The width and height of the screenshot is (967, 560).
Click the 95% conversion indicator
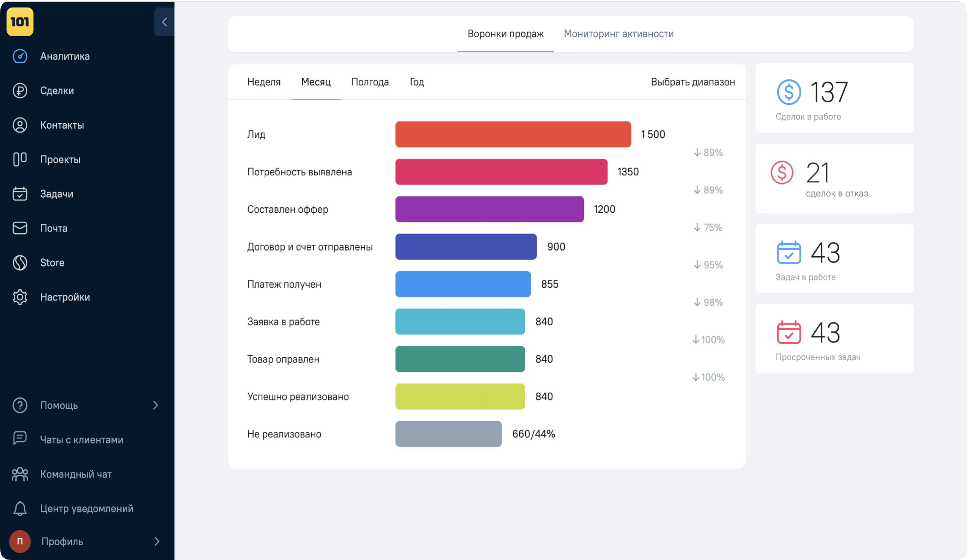point(708,265)
